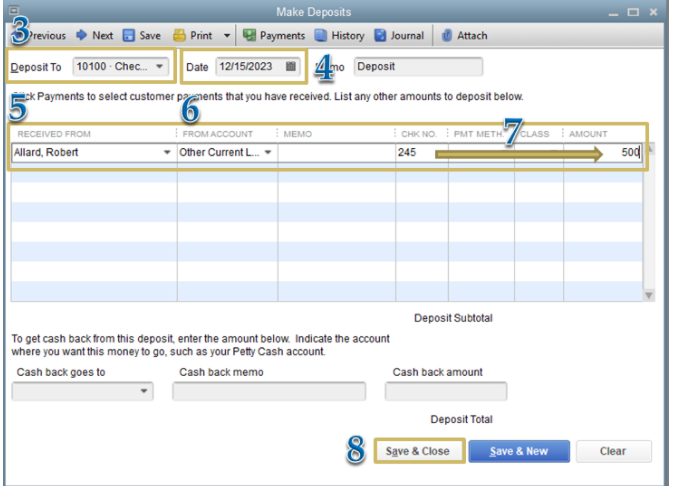Expand the Received From dropdown for Allard, Robert
Image resolution: width=673 pixels, height=486 pixels.
pos(167,152)
